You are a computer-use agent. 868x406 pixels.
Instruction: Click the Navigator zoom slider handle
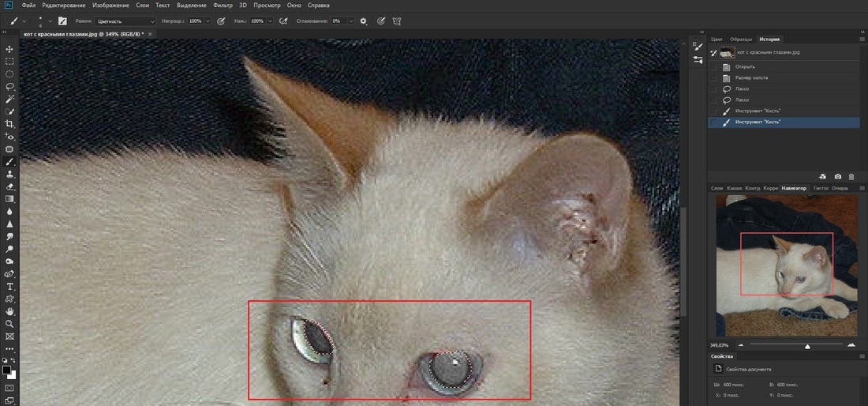pyautogui.click(x=807, y=346)
